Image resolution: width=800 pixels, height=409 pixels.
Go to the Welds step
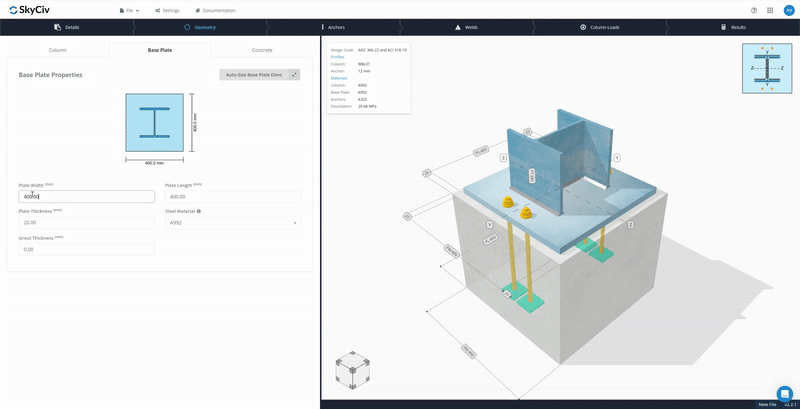click(467, 28)
